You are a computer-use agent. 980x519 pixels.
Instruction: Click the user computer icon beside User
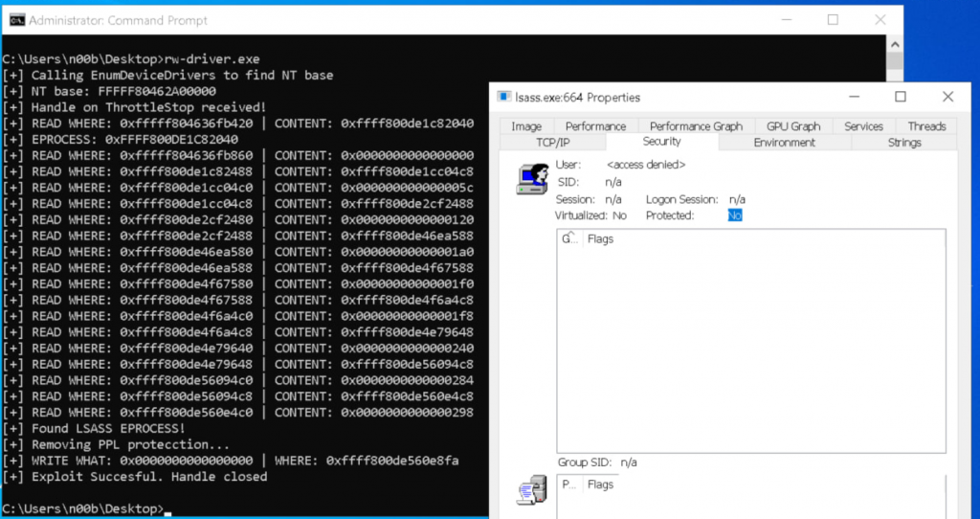click(532, 179)
